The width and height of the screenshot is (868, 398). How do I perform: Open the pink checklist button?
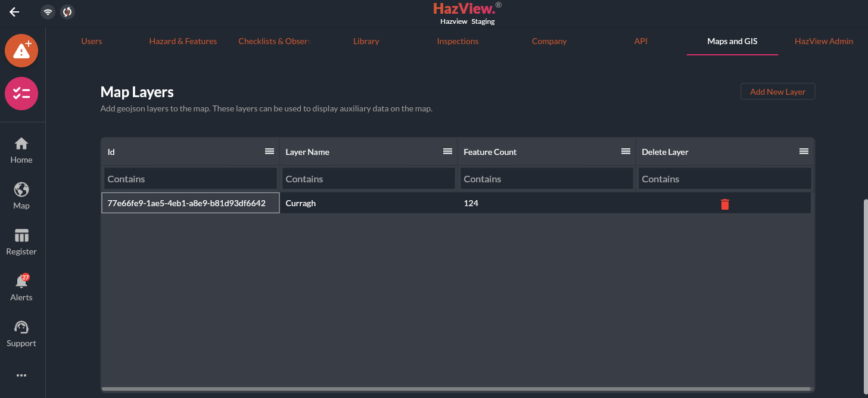(x=21, y=94)
